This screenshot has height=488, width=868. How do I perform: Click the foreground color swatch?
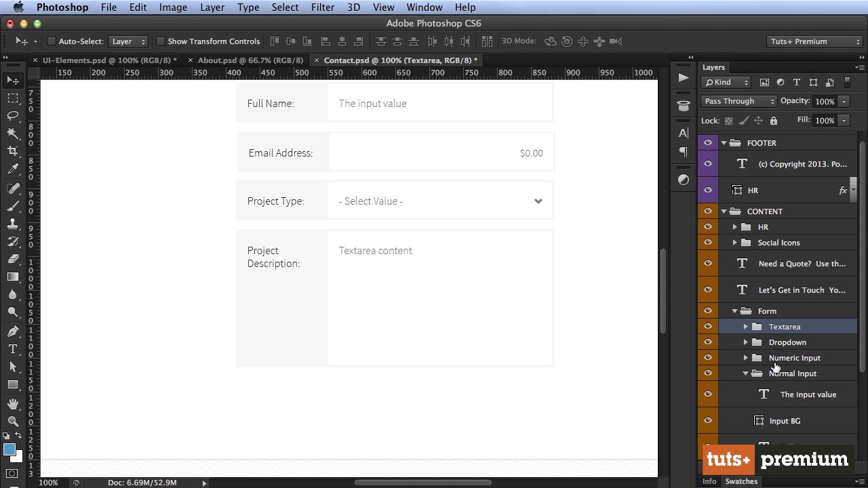tap(9, 450)
